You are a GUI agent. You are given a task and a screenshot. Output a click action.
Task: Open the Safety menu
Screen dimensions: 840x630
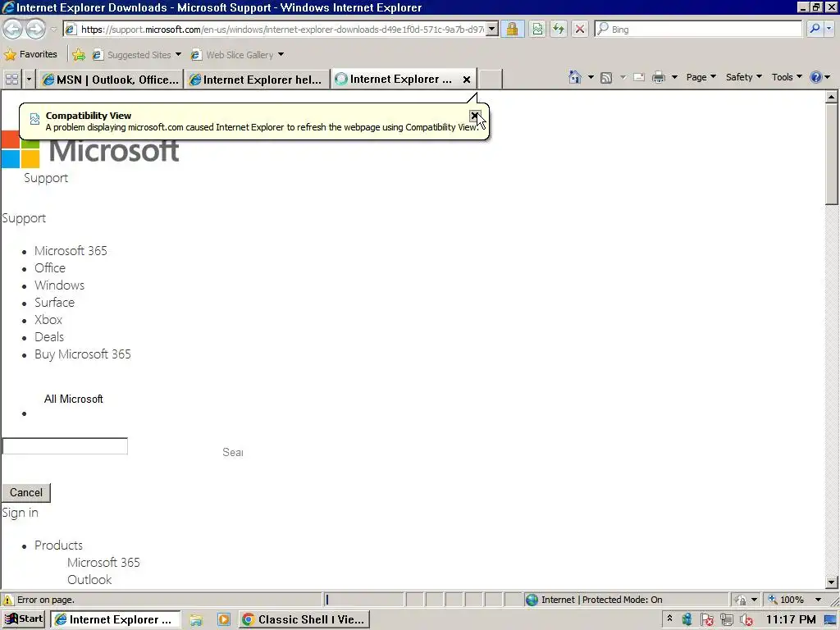pos(743,77)
